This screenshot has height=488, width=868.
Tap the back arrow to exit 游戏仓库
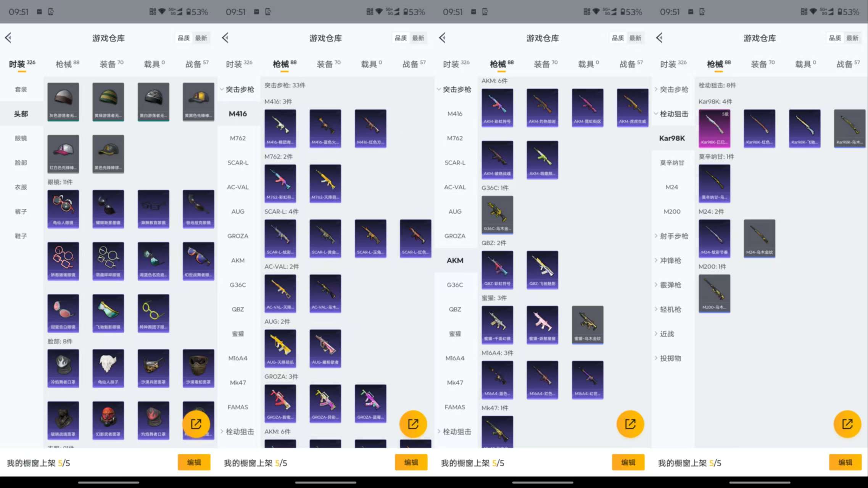coord(8,38)
